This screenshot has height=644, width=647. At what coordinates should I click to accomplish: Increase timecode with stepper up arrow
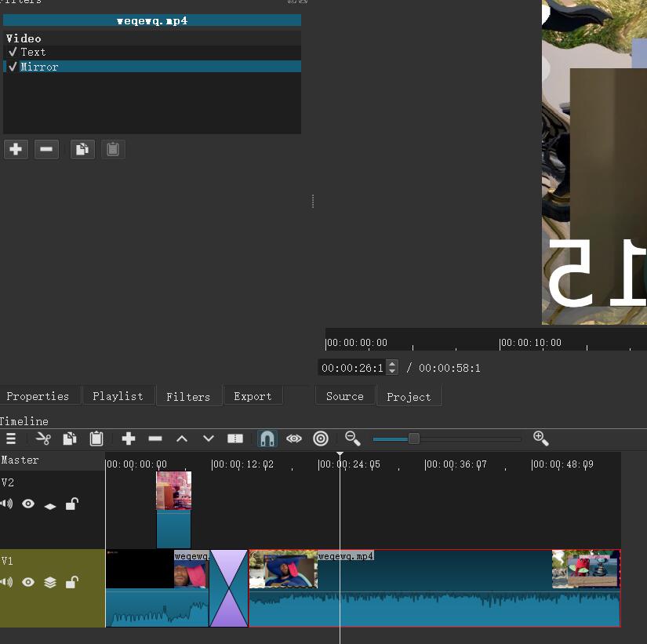392,364
